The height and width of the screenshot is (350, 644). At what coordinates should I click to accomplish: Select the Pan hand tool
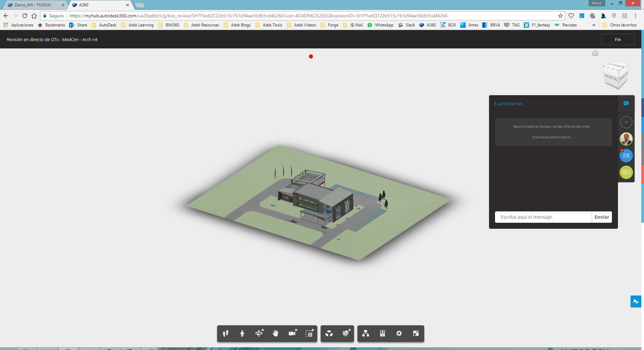click(x=276, y=333)
